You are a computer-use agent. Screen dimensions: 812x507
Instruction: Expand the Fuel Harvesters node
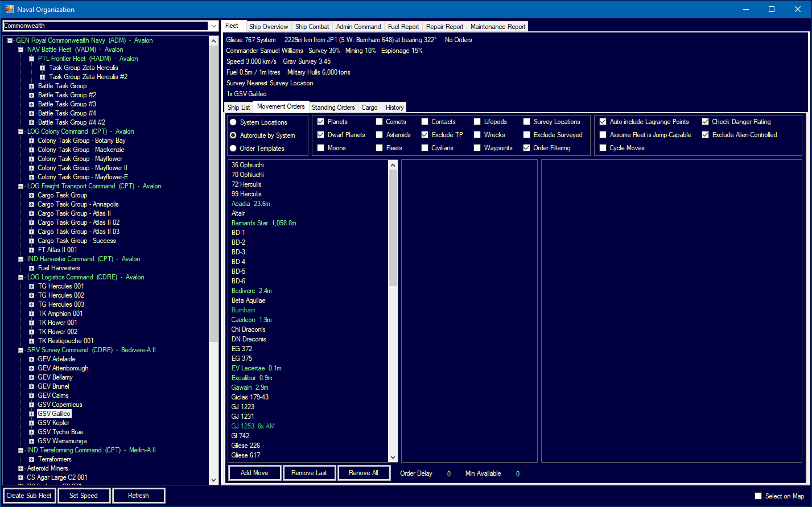point(32,269)
